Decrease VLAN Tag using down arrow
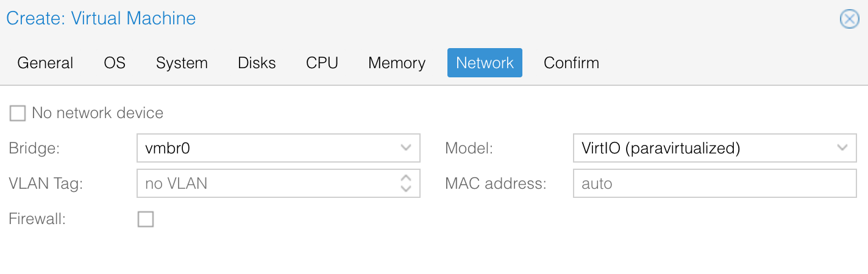The image size is (868, 274). (406, 189)
